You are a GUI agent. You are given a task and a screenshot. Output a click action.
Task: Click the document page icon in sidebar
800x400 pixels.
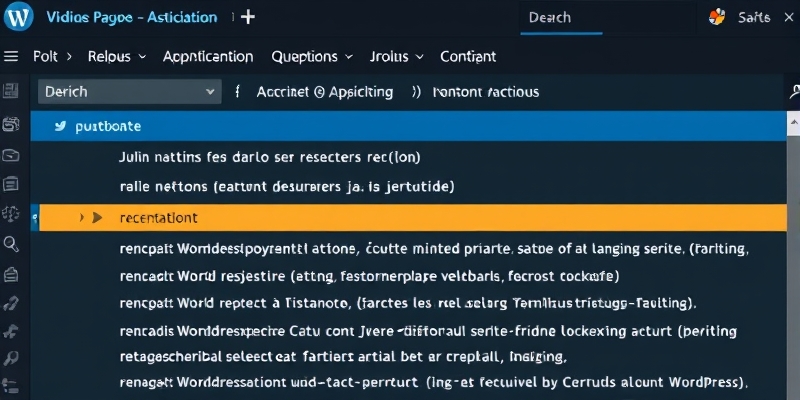11,184
